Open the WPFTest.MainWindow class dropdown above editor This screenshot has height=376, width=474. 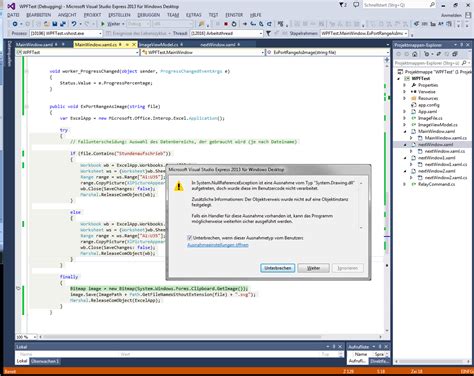(x=203, y=52)
